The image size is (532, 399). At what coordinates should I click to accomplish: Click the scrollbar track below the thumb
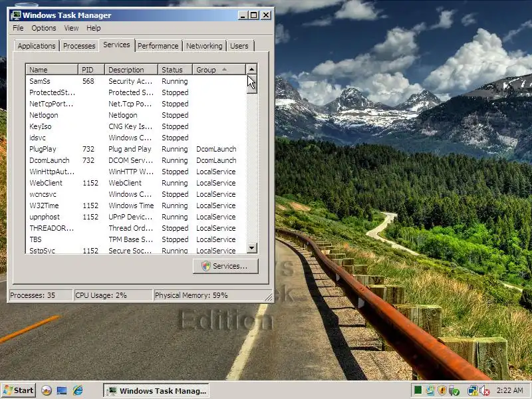pyautogui.click(x=251, y=168)
